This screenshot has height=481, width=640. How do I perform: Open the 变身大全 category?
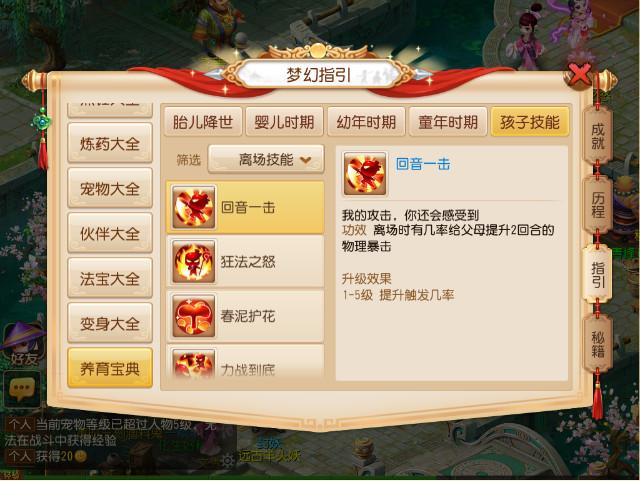110,324
